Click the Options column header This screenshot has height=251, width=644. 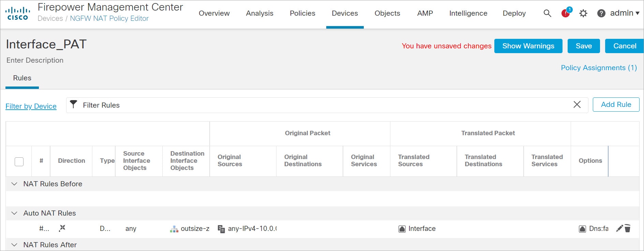pyautogui.click(x=590, y=161)
